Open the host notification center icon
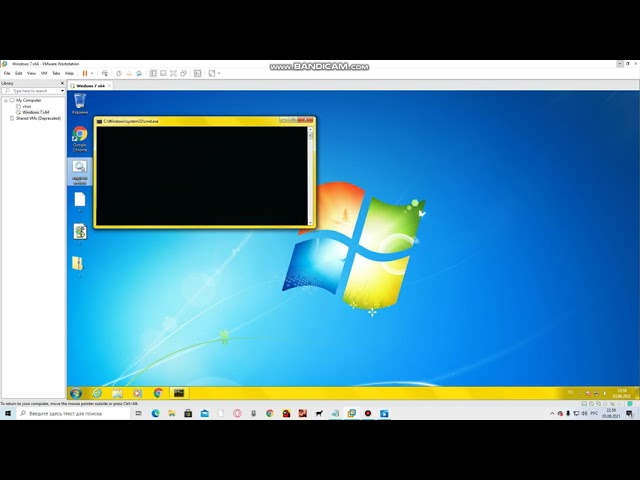The height and width of the screenshot is (480, 640). [630, 413]
